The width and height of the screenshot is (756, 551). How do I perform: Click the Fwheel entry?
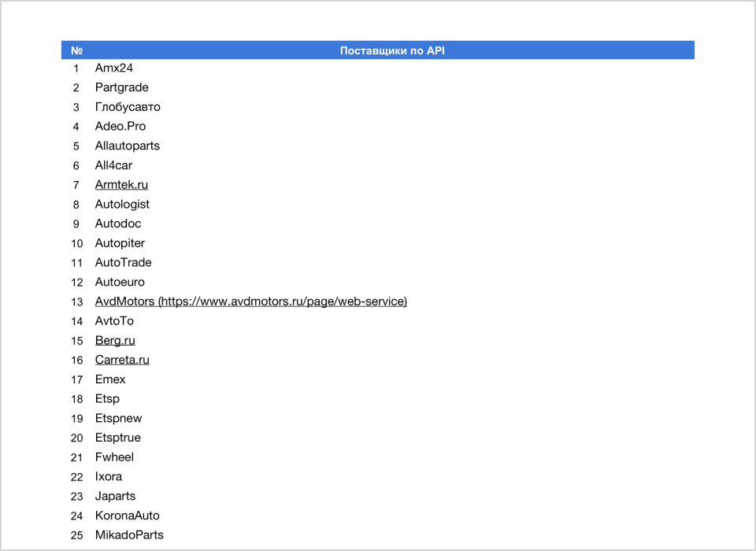coord(114,457)
